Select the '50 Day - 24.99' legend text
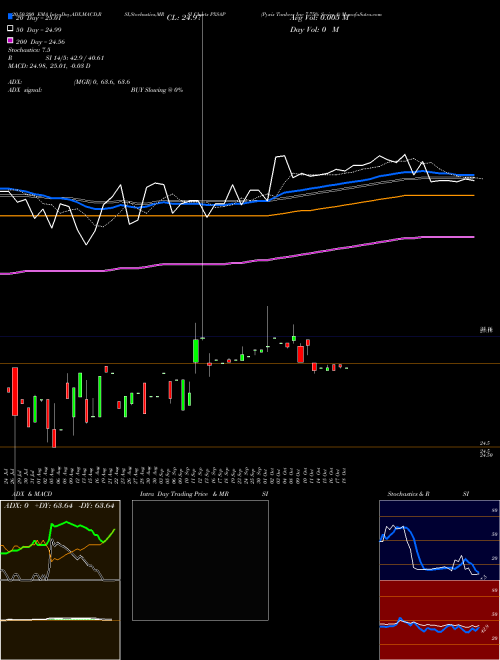The height and width of the screenshot is (660, 500). 39,29
